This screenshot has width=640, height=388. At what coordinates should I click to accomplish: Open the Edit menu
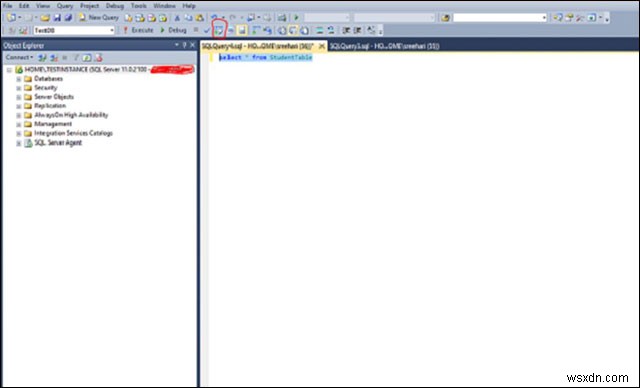(24, 6)
